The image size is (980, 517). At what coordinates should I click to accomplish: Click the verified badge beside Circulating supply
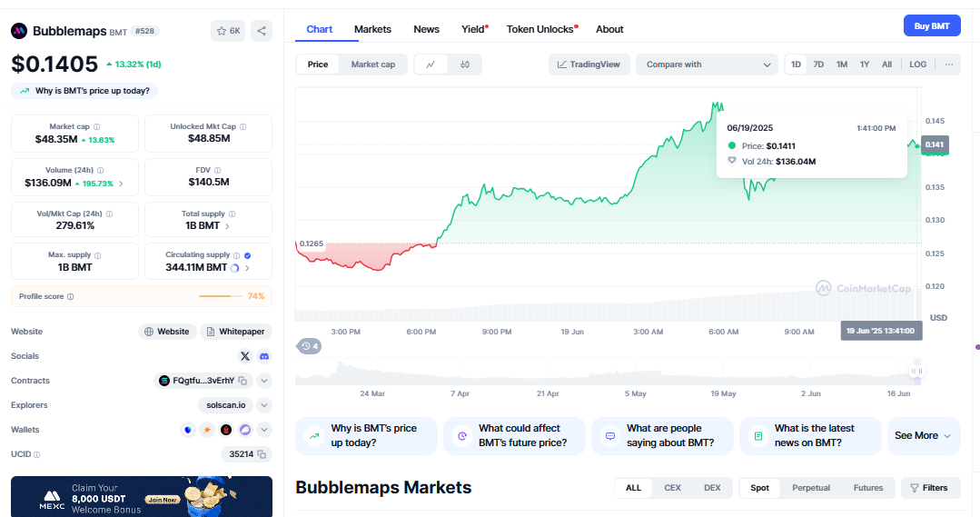(x=248, y=255)
